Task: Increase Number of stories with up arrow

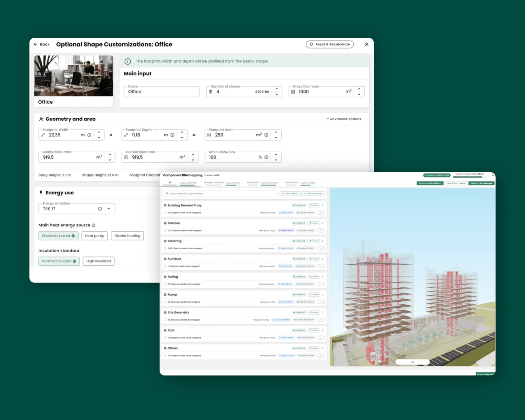Action: [277, 89]
